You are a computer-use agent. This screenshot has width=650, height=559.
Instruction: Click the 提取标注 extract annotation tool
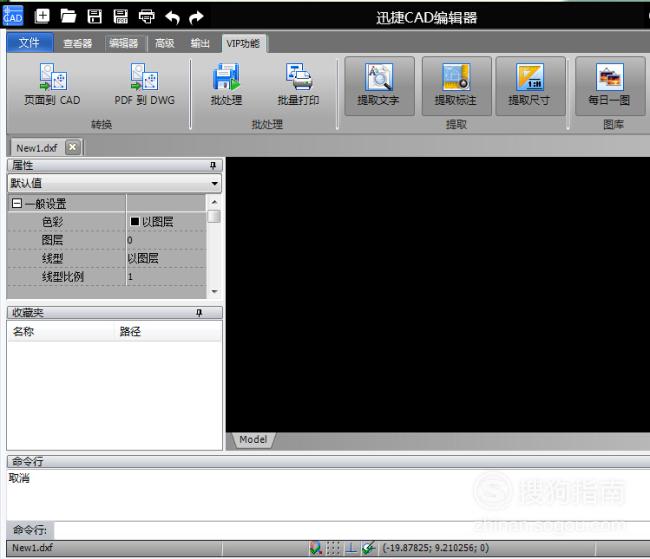point(456,86)
